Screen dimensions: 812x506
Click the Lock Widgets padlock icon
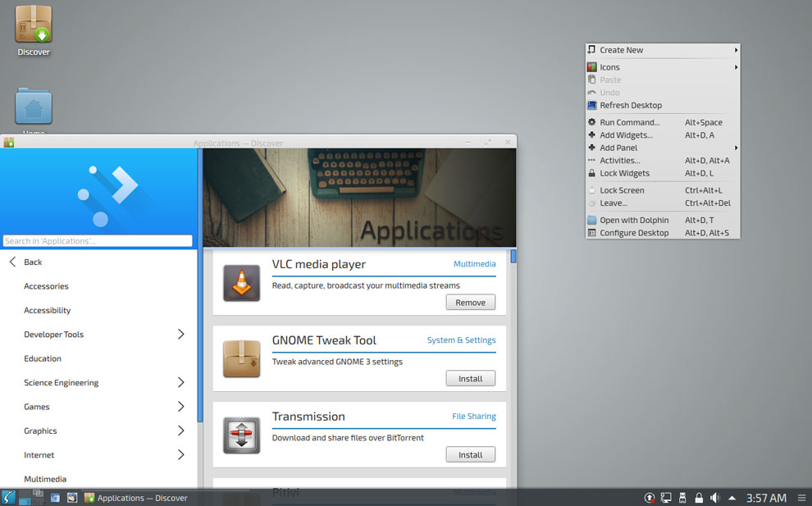(592, 173)
